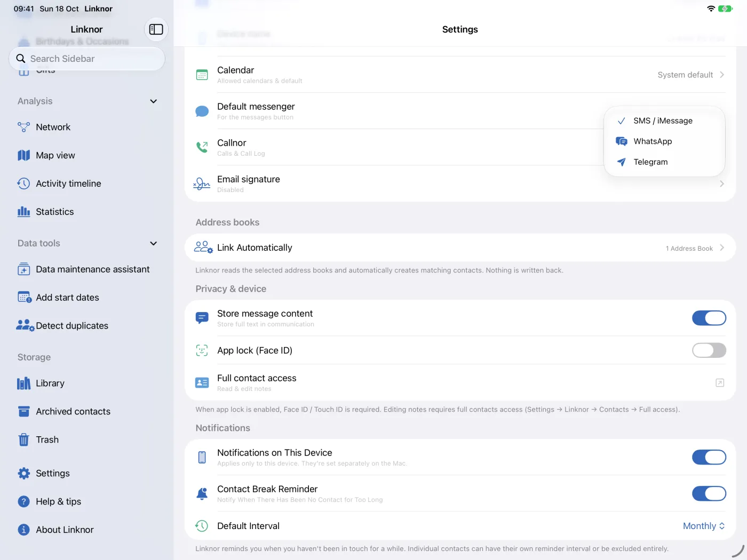Click the Trash bin icon
This screenshot has height=560, width=747.
tap(23, 439)
